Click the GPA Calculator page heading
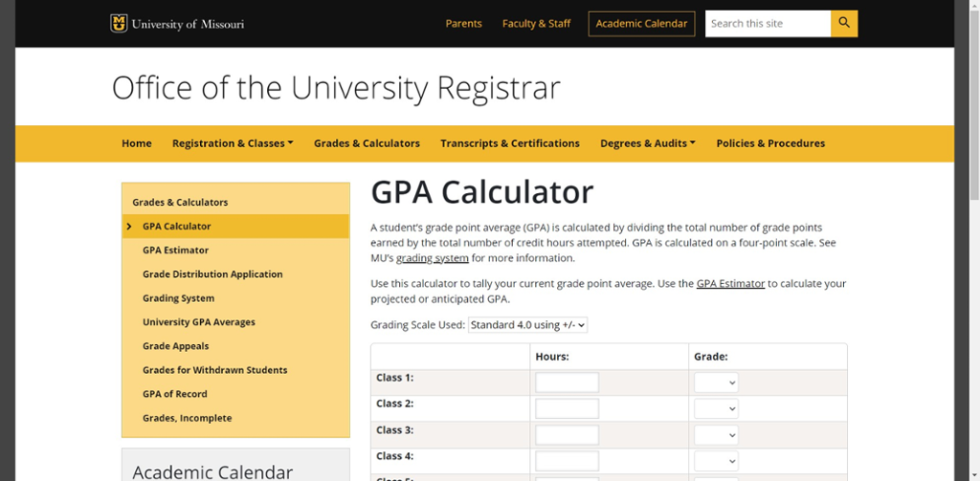980x481 pixels. pos(482,192)
